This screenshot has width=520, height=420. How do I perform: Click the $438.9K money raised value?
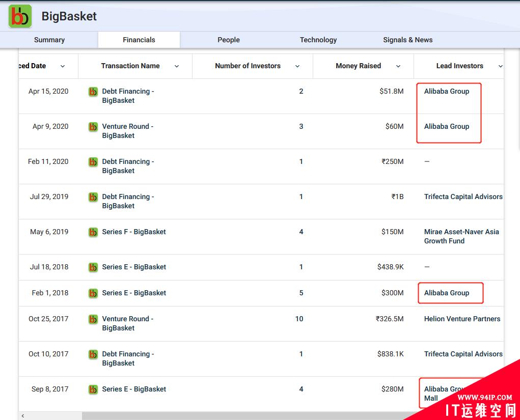tap(390, 267)
